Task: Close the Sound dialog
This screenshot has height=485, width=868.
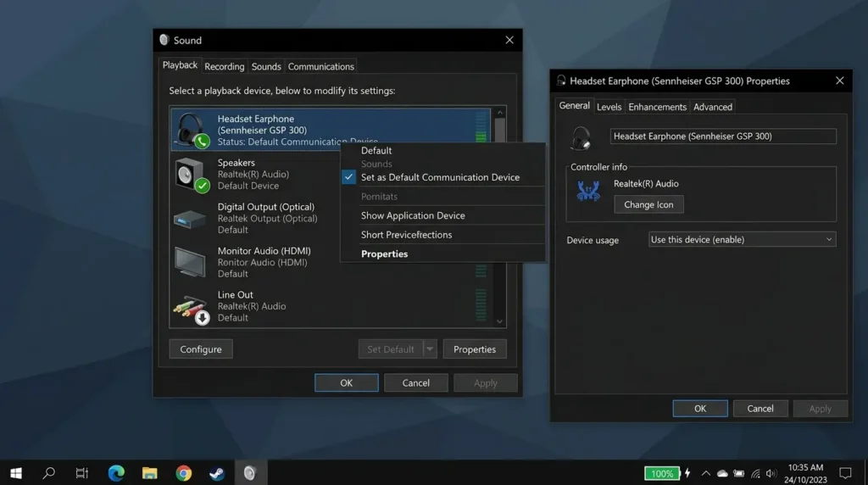Action: point(509,40)
